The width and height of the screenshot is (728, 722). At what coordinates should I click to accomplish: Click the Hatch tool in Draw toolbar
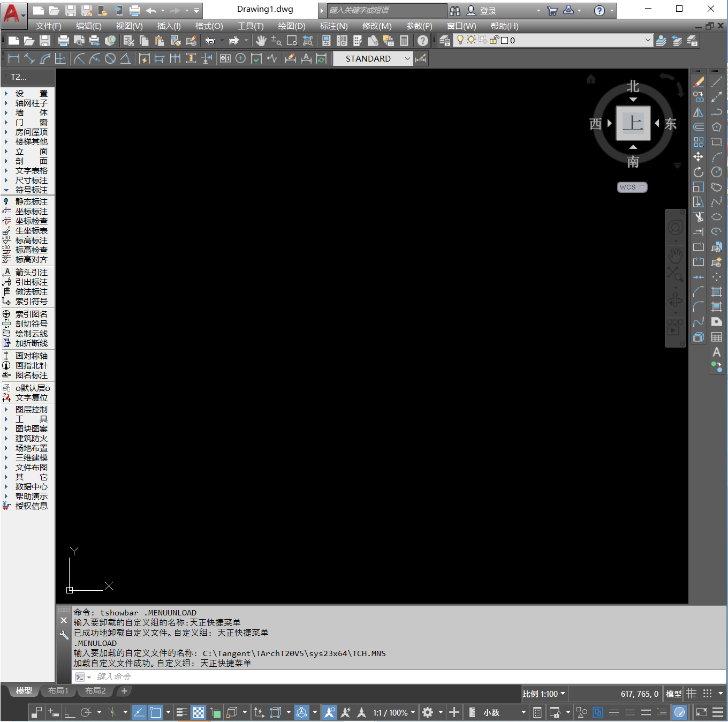tap(717, 292)
